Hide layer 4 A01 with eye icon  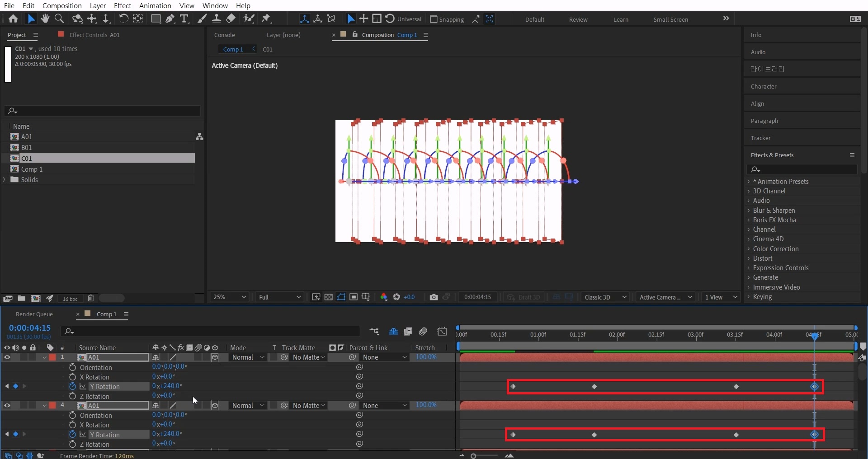[7, 406]
